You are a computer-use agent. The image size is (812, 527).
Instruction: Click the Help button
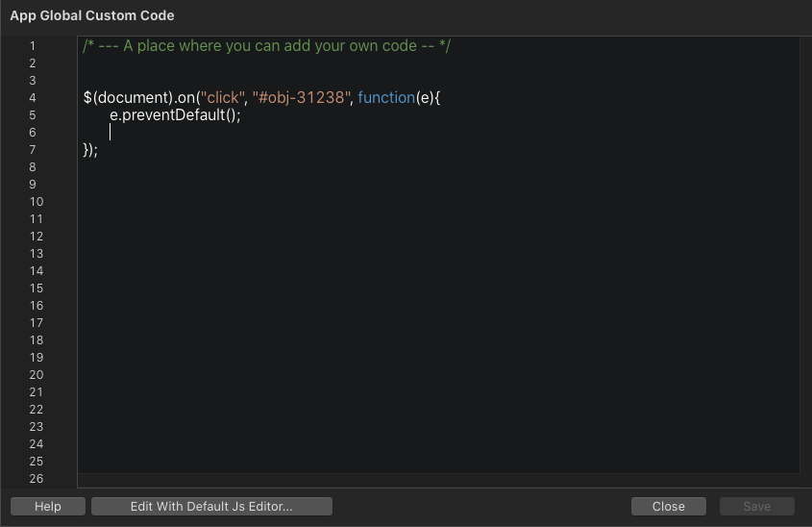click(x=48, y=506)
